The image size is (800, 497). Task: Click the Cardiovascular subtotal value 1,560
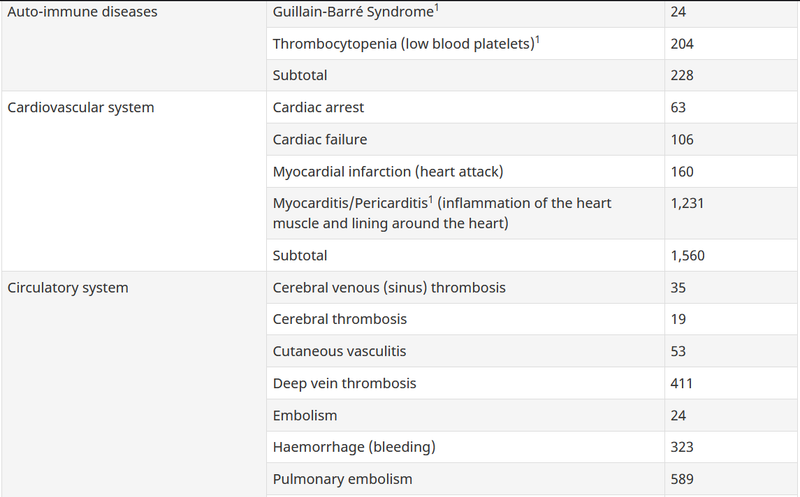point(688,255)
